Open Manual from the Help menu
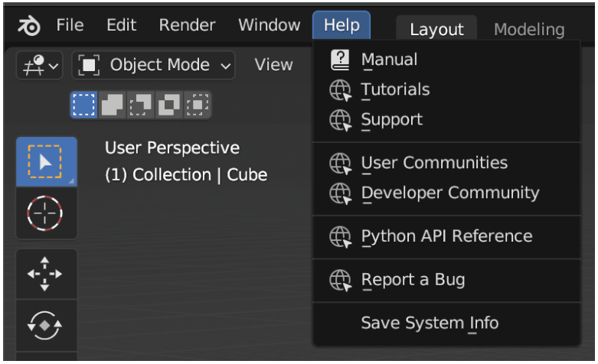 click(446, 60)
